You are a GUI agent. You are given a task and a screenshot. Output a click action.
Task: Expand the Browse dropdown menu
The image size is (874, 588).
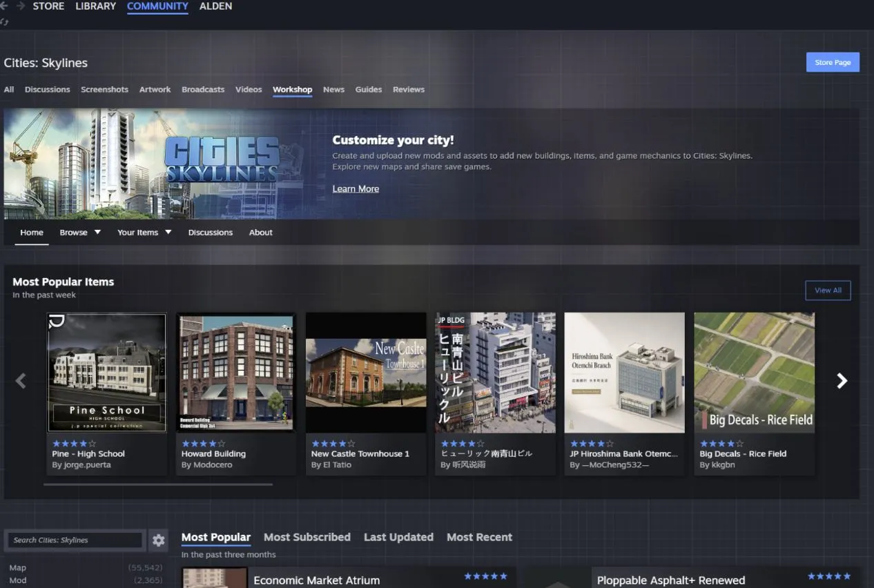pos(80,233)
